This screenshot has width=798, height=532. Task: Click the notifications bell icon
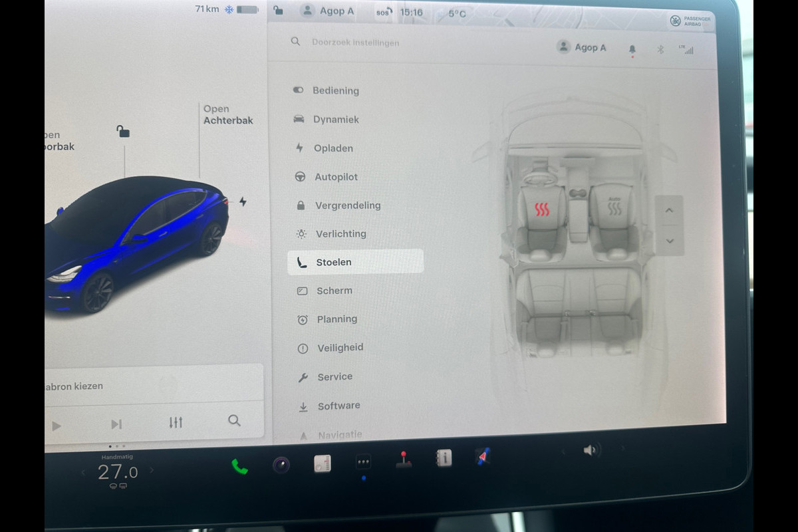(x=632, y=49)
